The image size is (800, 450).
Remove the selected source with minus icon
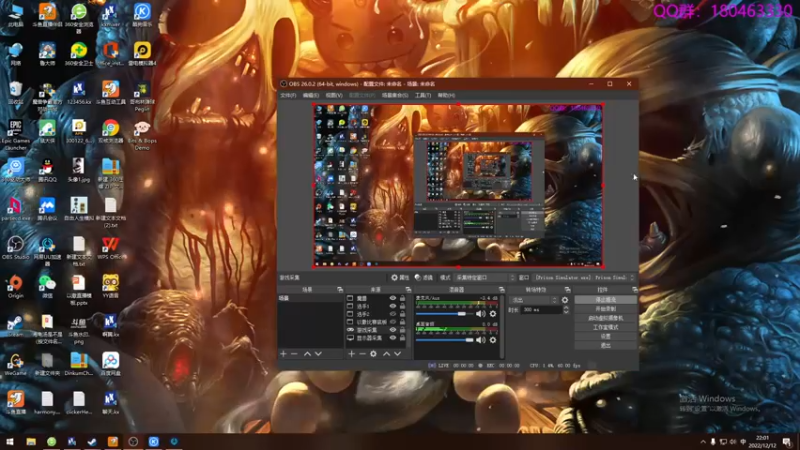pos(362,354)
